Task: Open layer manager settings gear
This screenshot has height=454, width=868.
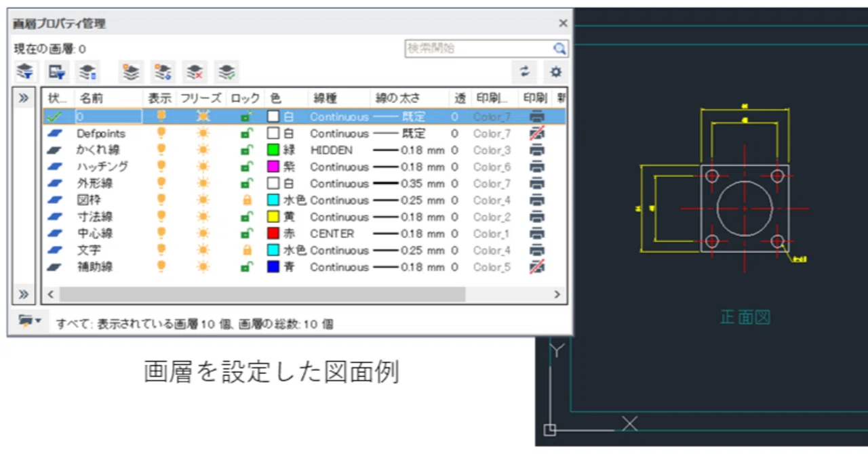Action: (x=556, y=72)
